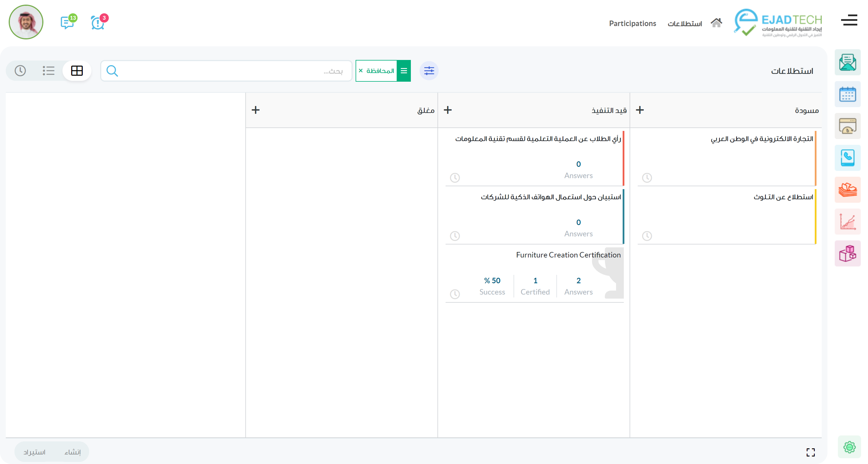Open the alarm notifications icon with 3 badge
The height and width of the screenshot is (464, 868).
(x=98, y=23)
